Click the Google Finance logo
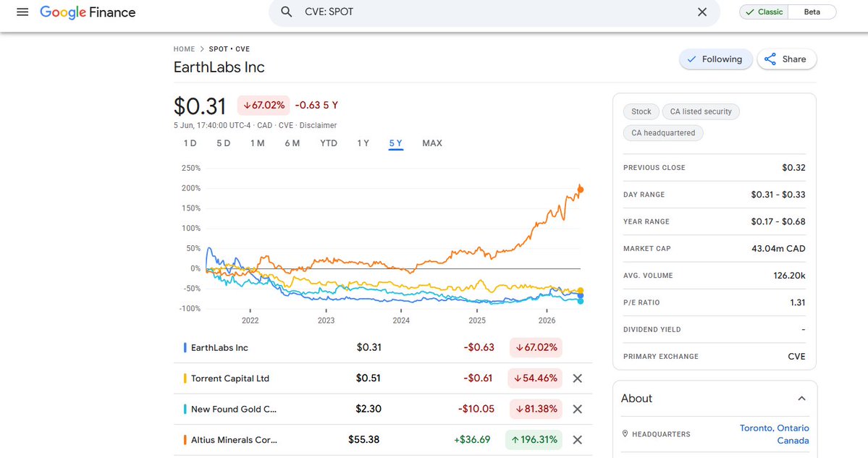 [88, 12]
